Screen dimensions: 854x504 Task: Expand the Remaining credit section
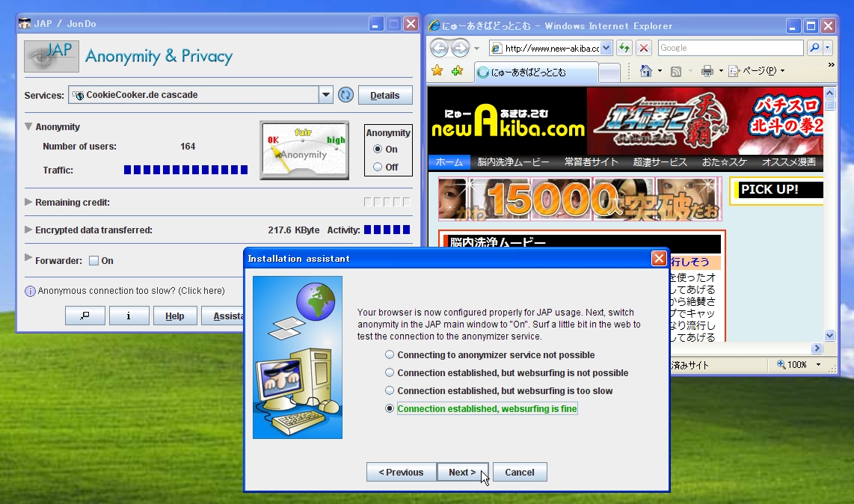[28, 202]
